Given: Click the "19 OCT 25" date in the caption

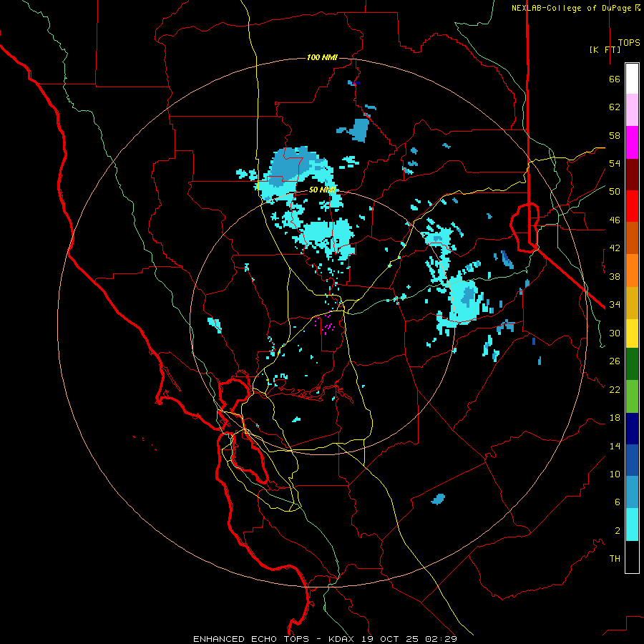Looking at the screenshot, I should [390, 639].
